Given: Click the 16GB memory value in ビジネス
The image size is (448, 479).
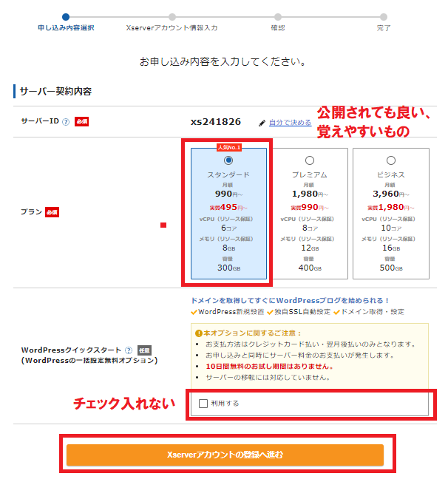Looking at the screenshot, I should pyautogui.click(x=391, y=248).
